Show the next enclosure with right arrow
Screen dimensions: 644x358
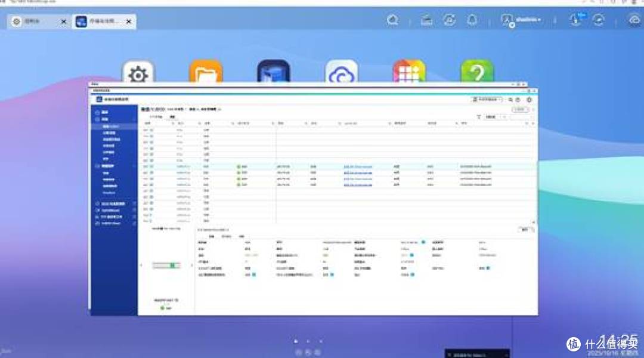point(191,266)
